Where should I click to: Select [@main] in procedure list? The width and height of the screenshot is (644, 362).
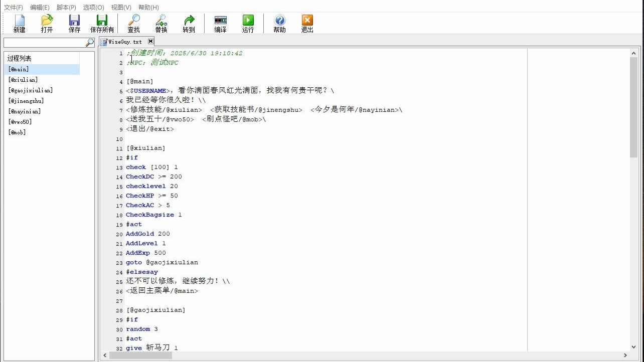42,70
